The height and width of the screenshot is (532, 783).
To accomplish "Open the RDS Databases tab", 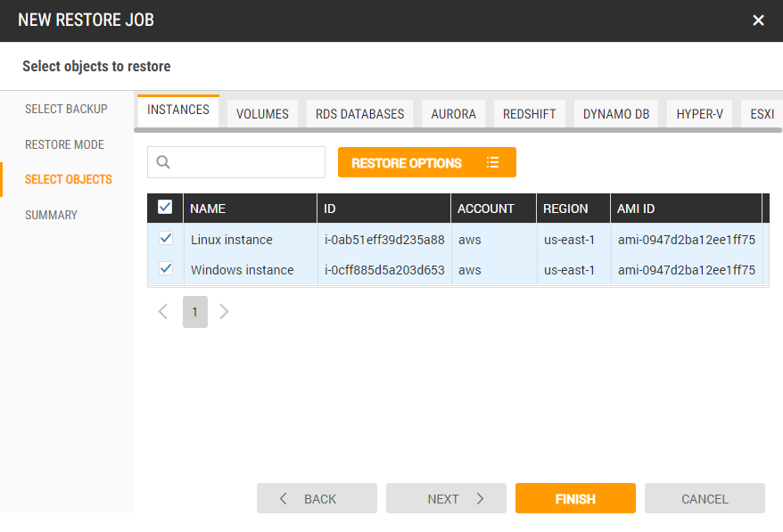I will tap(359, 114).
